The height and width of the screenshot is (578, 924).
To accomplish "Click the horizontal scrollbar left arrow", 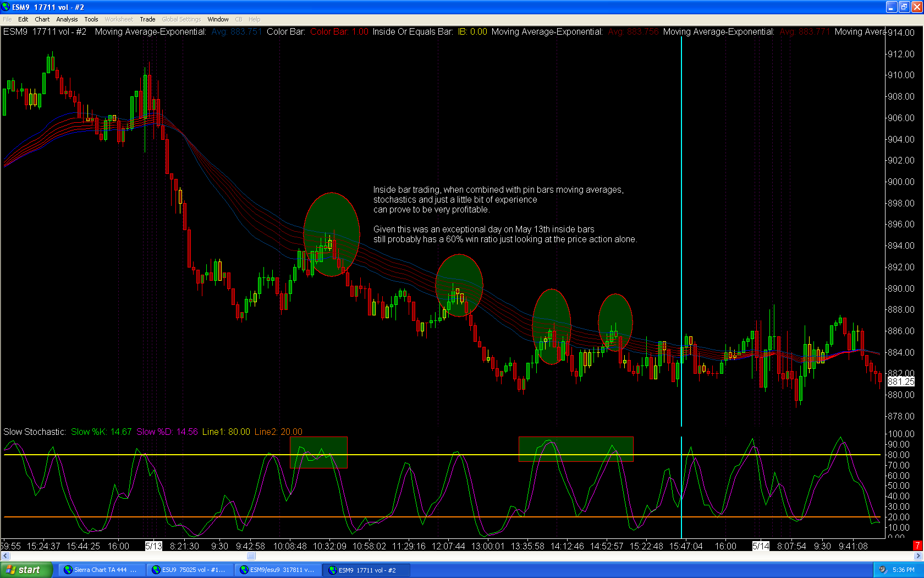I will [x=5, y=556].
